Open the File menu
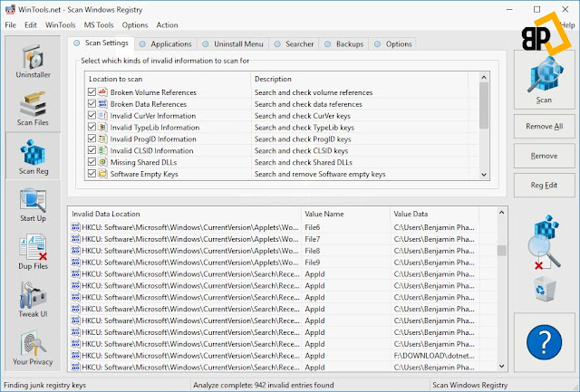Image resolution: width=580 pixels, height=392 pixels. tap(10, 25)
